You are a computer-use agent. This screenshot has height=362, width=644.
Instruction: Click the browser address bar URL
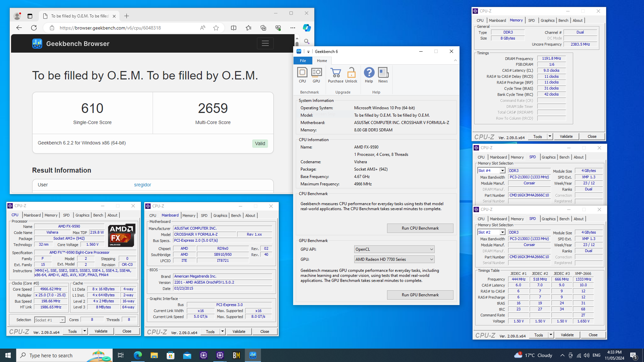click(110, 28)
